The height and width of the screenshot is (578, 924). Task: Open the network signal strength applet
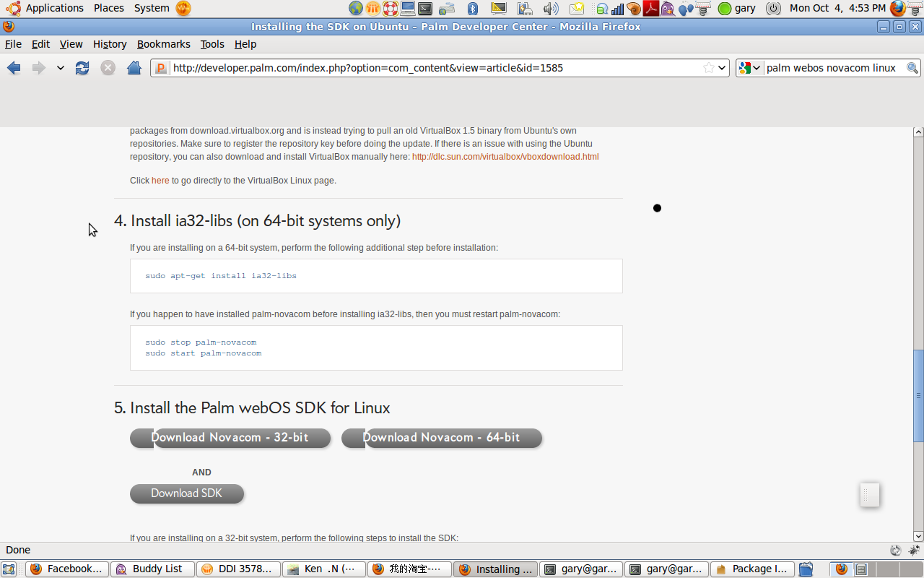617,9
